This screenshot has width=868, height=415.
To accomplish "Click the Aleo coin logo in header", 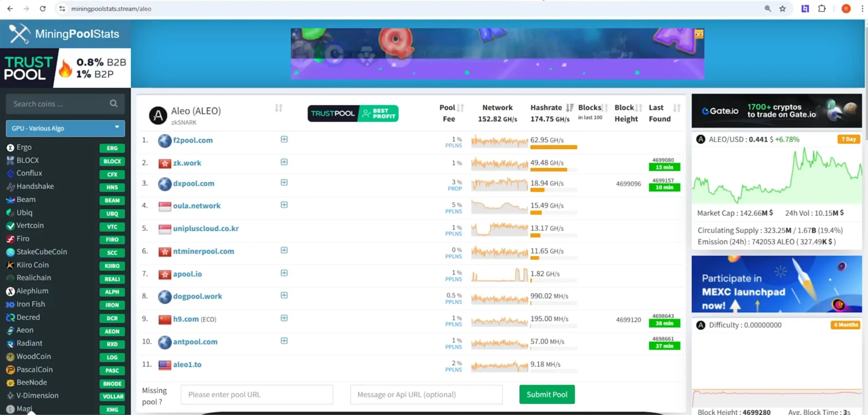I will [158, 115].
